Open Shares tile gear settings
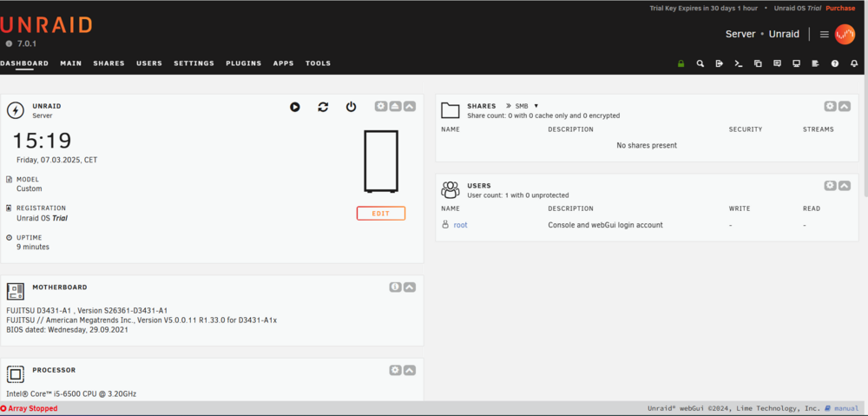The image size is (868, 416). click(830, 106)
